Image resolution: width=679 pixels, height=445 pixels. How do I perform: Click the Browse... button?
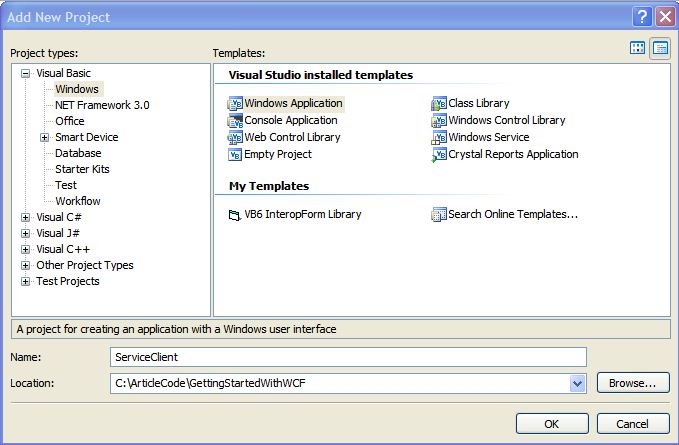tap(633, 383)
